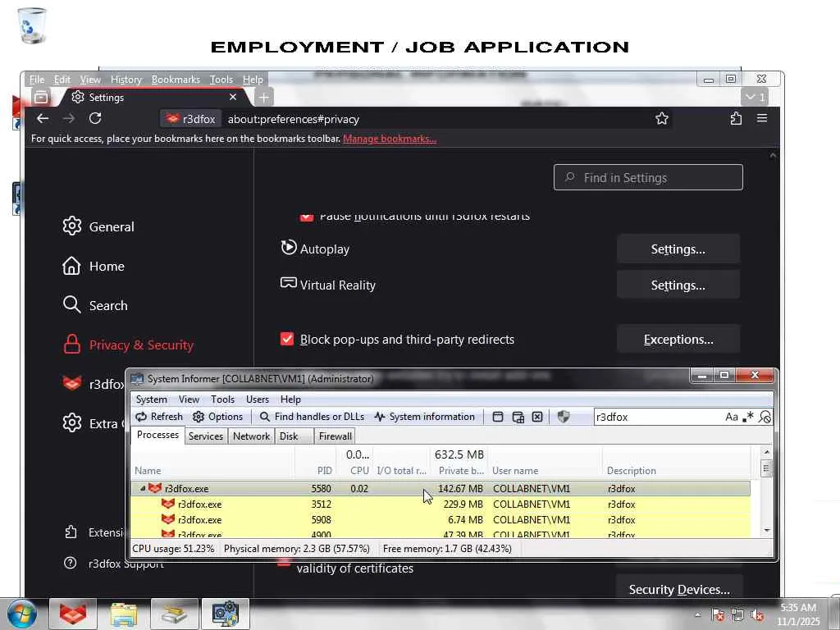Open the Recycle Bin desktop icon

click(32, 25)
